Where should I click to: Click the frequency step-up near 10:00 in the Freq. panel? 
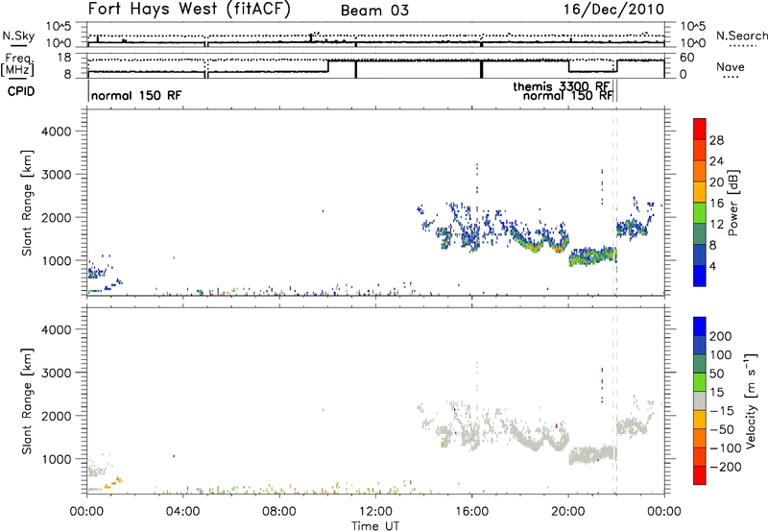pos(328,65)
